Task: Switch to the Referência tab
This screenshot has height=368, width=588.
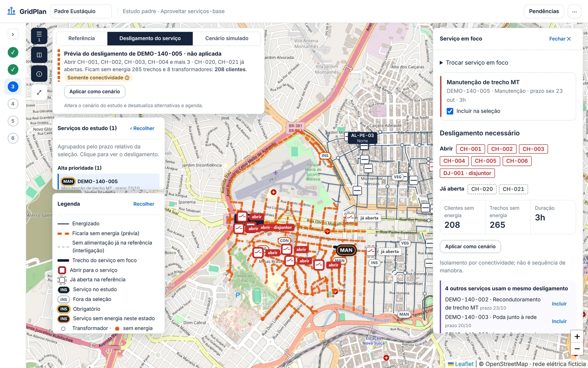Action: click(82, 38)
